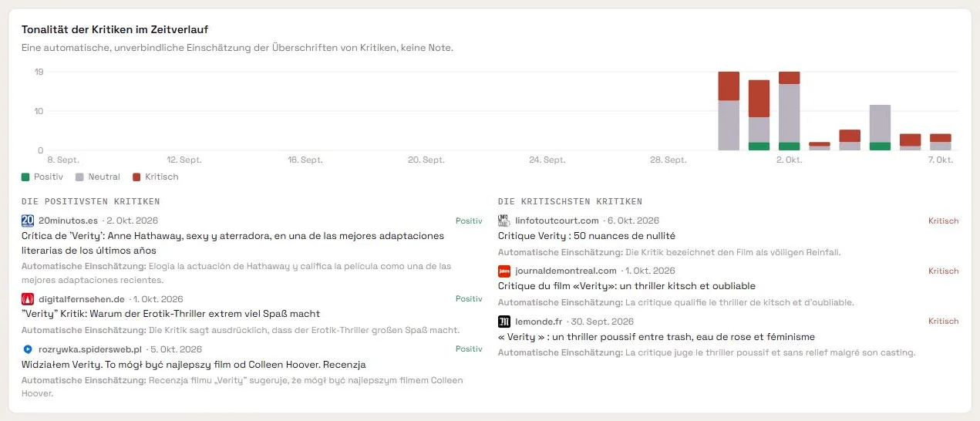
Task: Click the 2. Okt. axis label
Action: click(x=789, y=160)
